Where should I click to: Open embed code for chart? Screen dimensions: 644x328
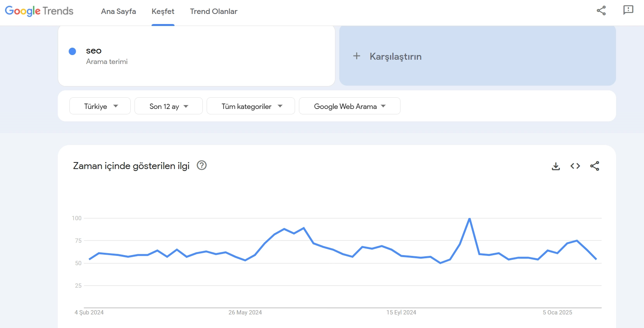pyautogui.click(x=575, y=166)
